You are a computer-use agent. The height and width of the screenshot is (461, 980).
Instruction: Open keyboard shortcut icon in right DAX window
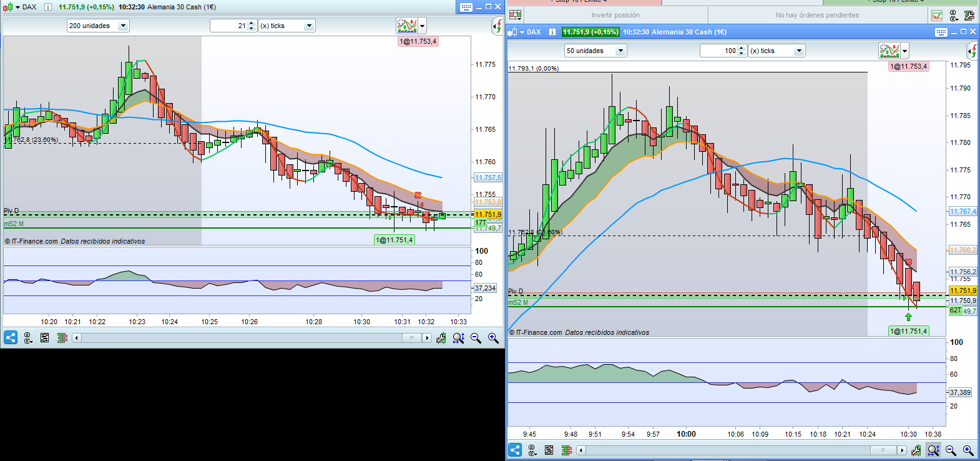click(941, 32)
